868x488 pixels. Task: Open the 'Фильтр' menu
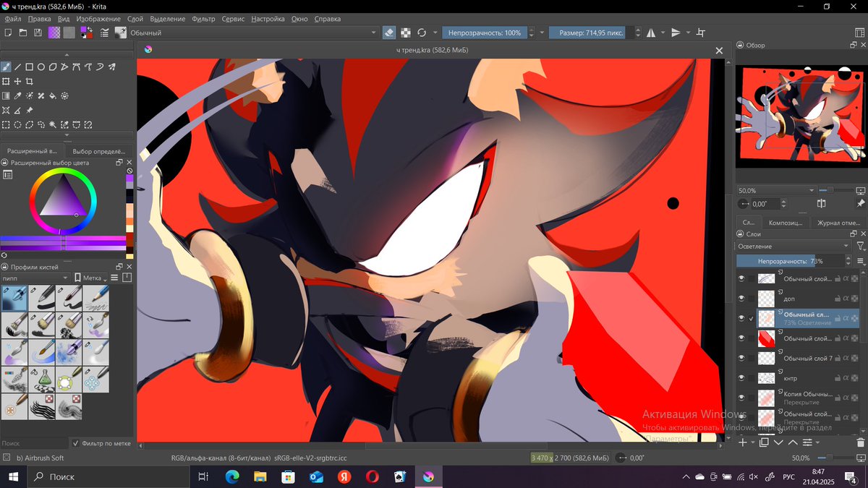click(203, 19)
